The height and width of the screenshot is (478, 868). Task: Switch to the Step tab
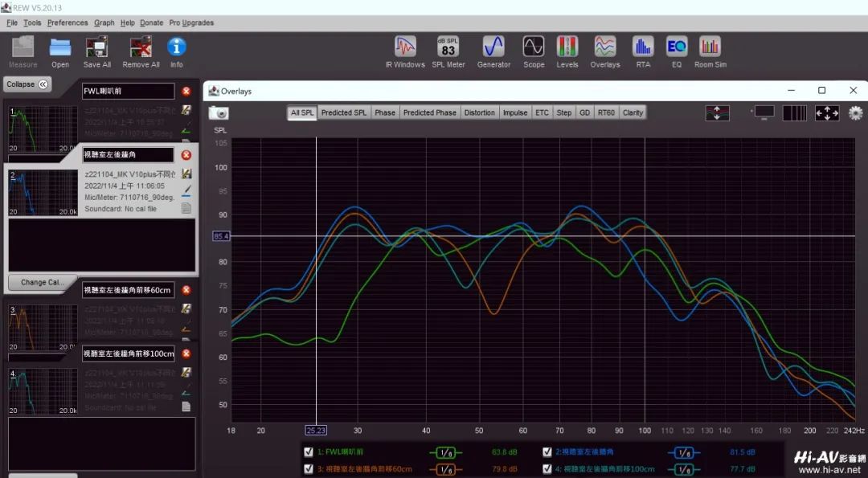(564, 112)
